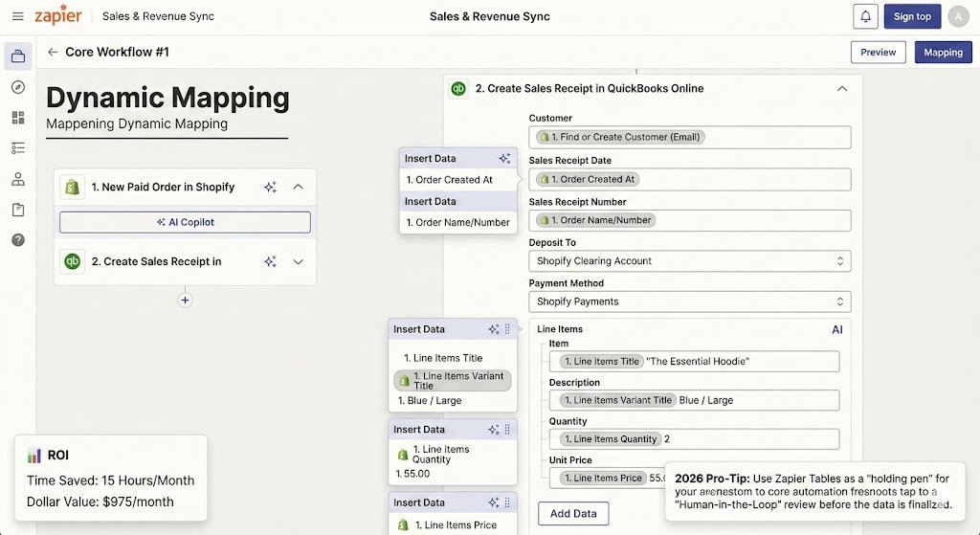Click the notification bell icon
This screenshot has height=535, width=980.
(x=865, y=16)
